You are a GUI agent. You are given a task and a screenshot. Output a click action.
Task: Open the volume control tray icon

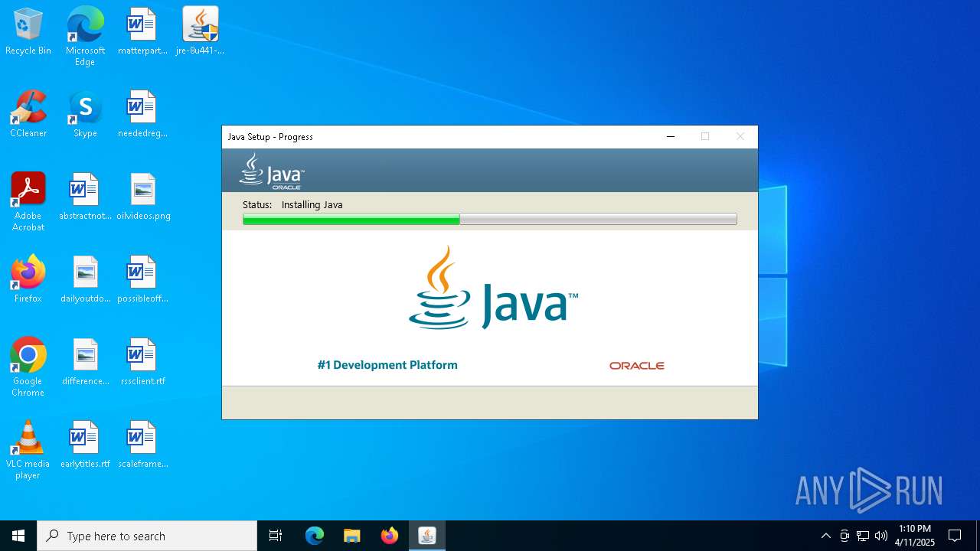(x=881, y=536)
